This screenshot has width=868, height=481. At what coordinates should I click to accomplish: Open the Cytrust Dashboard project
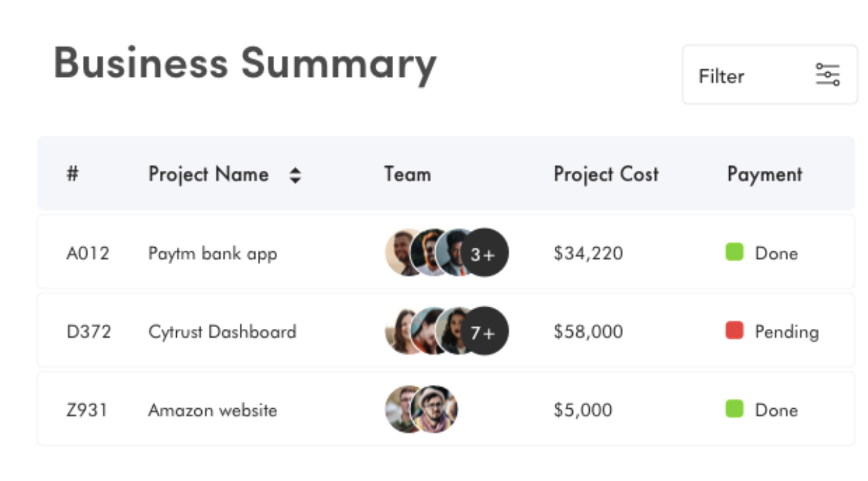point(222,332)
